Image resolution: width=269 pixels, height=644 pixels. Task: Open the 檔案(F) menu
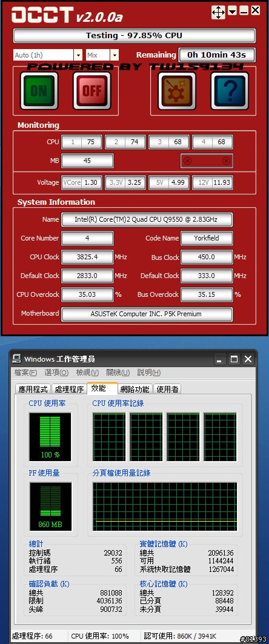tap(25, 373)
